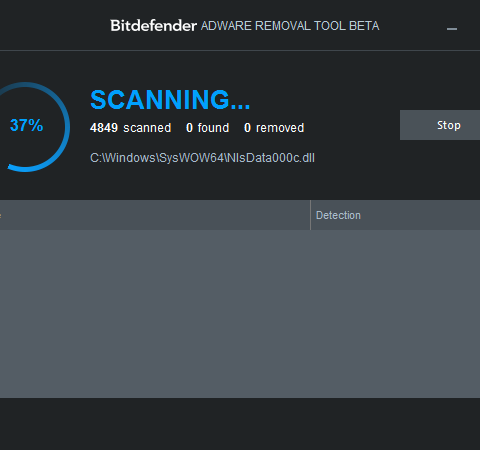Click the NlsData000c.dll file path
The width and height of the screenshot is (480, 450).
point(202,158)
